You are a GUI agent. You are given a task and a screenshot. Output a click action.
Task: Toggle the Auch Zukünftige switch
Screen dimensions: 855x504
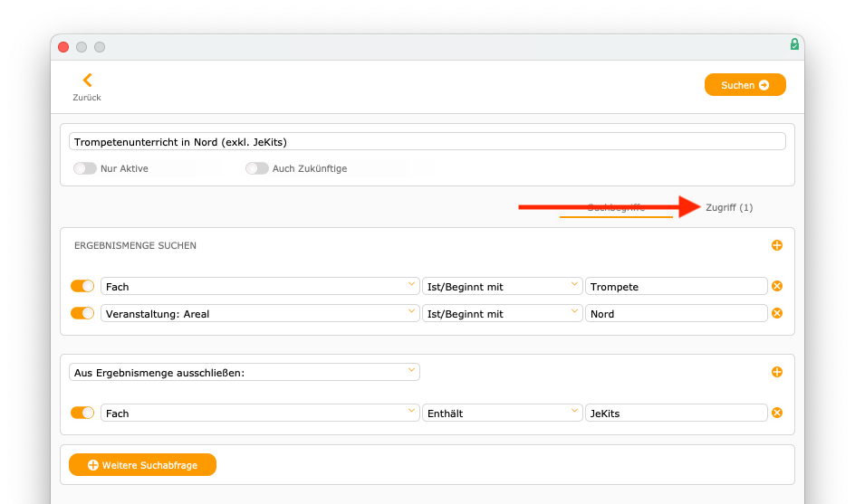(257, 168)
